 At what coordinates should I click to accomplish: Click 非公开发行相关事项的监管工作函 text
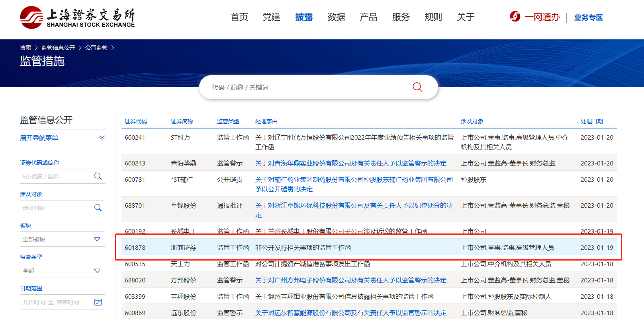pyautogui.click(x=303, y=247)
